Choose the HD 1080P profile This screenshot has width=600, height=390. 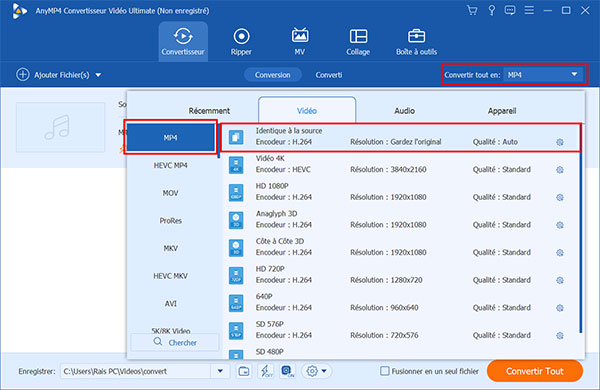[x=401, y=193]
